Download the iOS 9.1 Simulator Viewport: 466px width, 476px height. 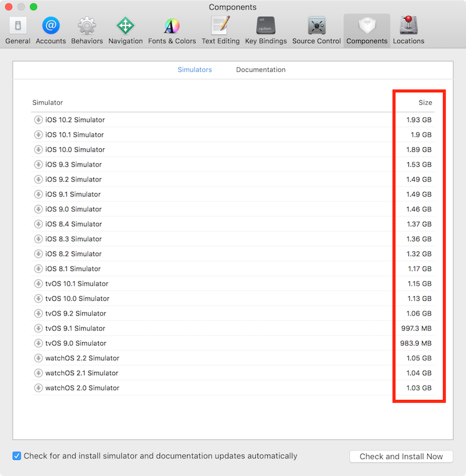click(x=38, y=194)
